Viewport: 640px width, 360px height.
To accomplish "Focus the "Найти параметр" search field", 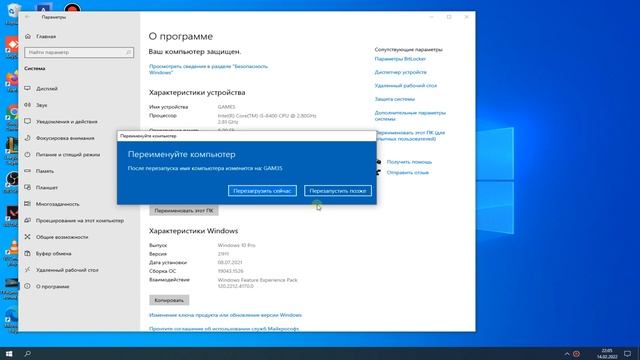I will tap(79, 52).
